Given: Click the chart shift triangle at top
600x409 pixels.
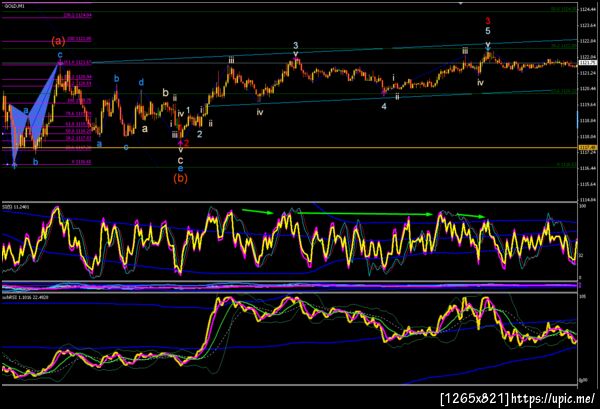Looking at the screenshot, I should coord(461,3).
